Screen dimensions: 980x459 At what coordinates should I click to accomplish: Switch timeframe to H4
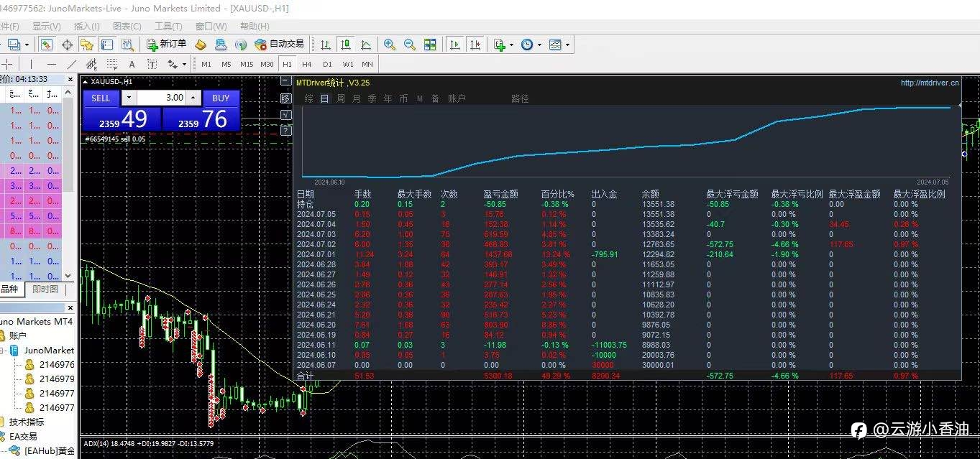307,64
